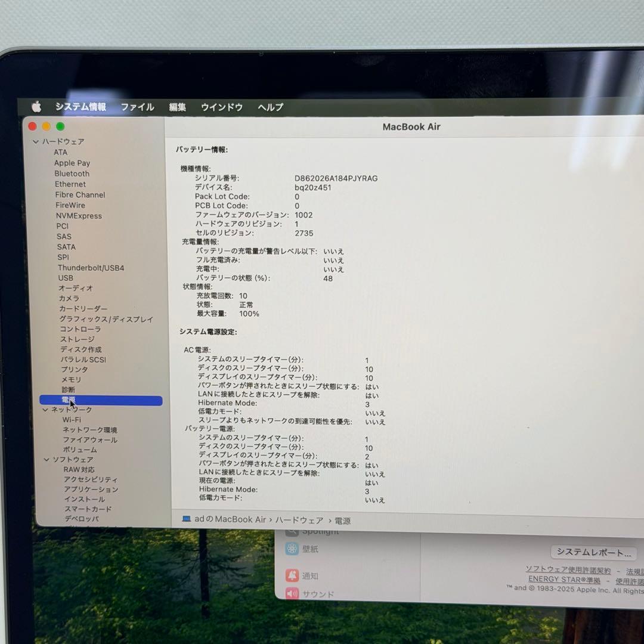644x644 pixels.
Task: Open the ファイル menu
Action: point(137,107)
